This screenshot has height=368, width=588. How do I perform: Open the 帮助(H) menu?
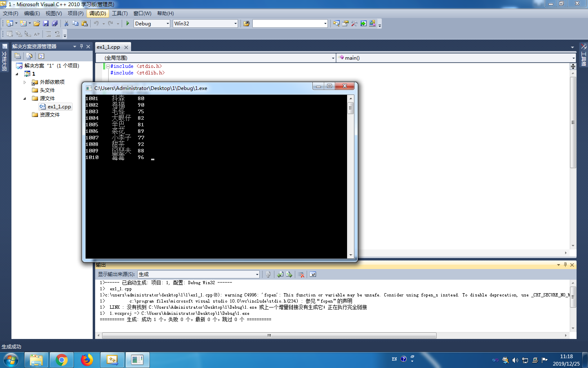coord(165,13)
